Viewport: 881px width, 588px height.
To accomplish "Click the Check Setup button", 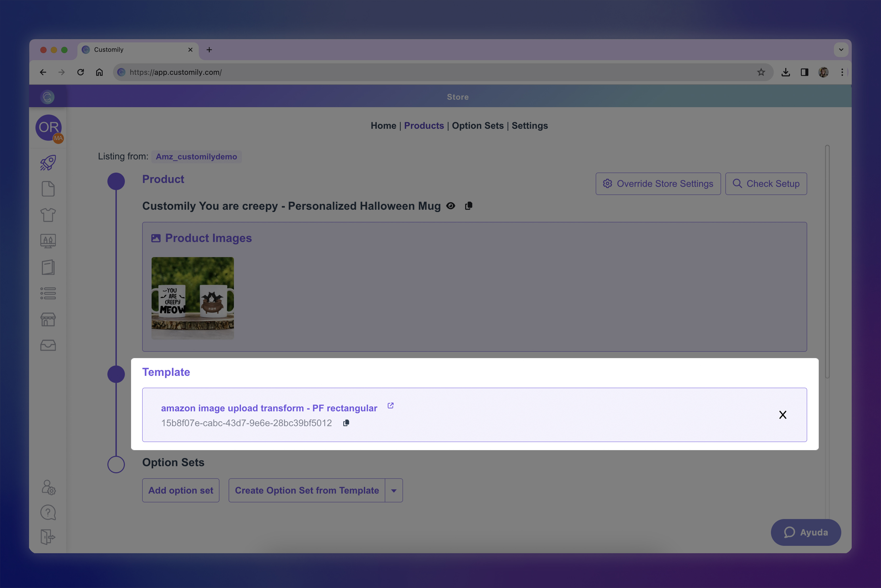I will coord(766,184).
